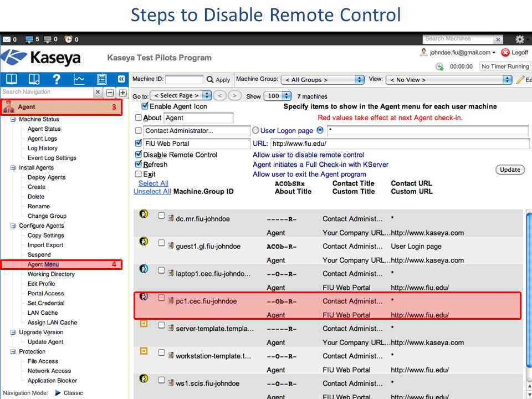Check the Contact Administrator checkbox
This screenshot has width=532, height=399.
138,130
